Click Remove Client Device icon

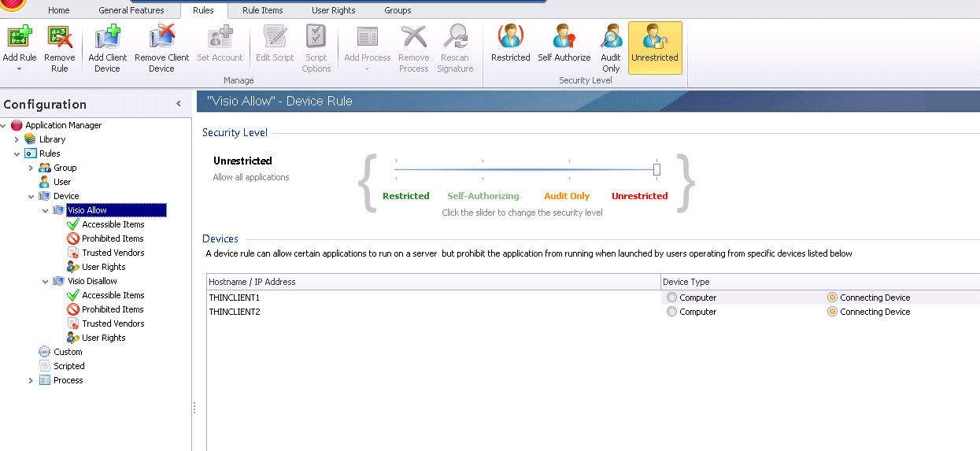[x=161, y=39]
